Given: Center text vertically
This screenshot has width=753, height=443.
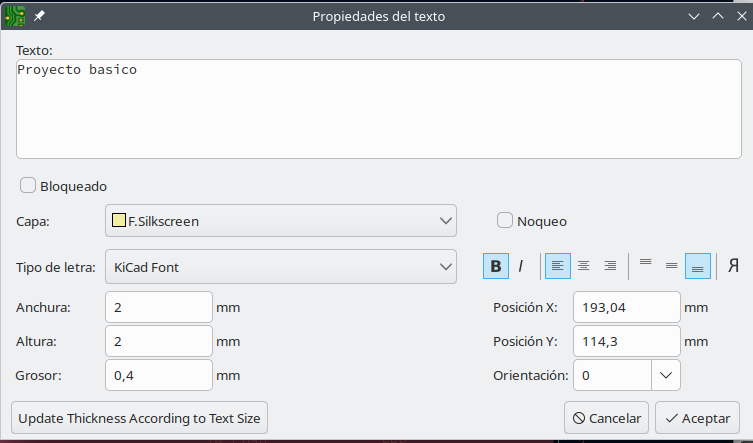Looking at the screenshot, I should pos(671,266).
